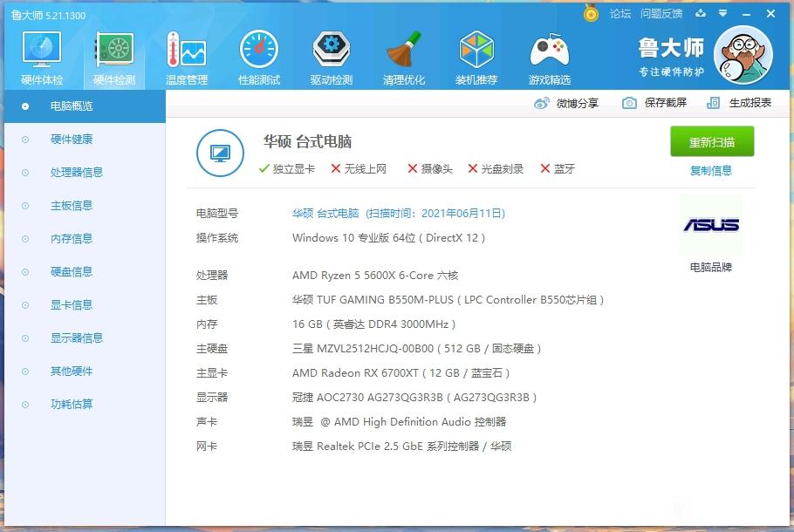Click the Windows 10 专业版 64位 value
794x532 pixels.
(388, 238)
